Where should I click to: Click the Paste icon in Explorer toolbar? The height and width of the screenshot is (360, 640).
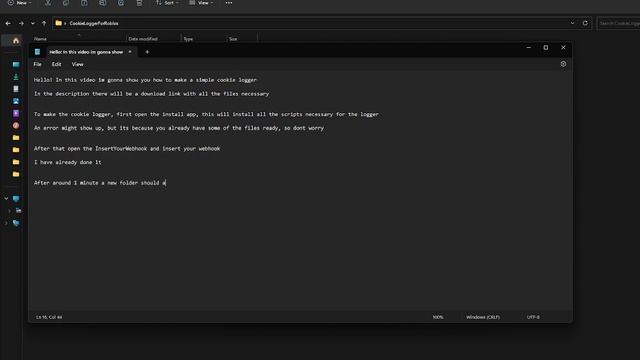pos(84,3)
